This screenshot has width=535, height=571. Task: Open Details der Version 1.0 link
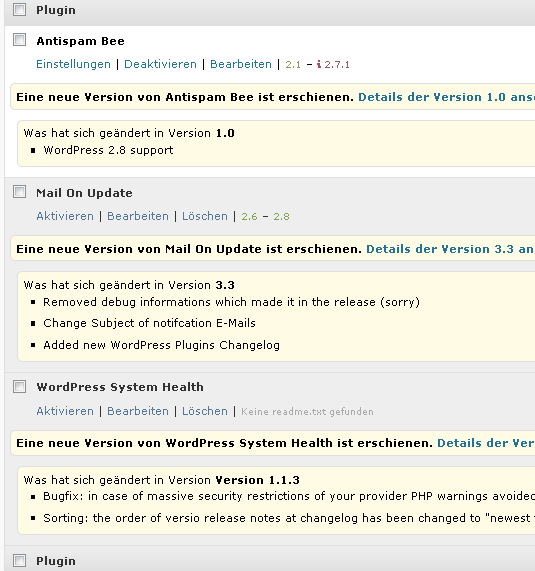447,97
